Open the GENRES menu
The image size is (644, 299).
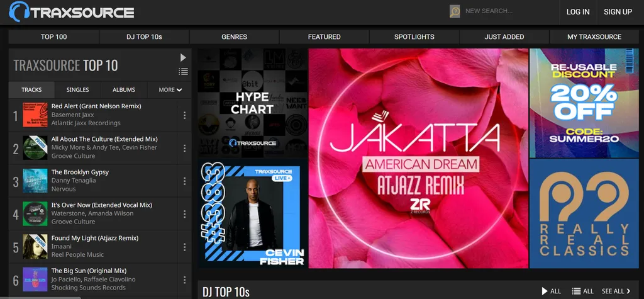pyautogui.click(x=234, y=37)
